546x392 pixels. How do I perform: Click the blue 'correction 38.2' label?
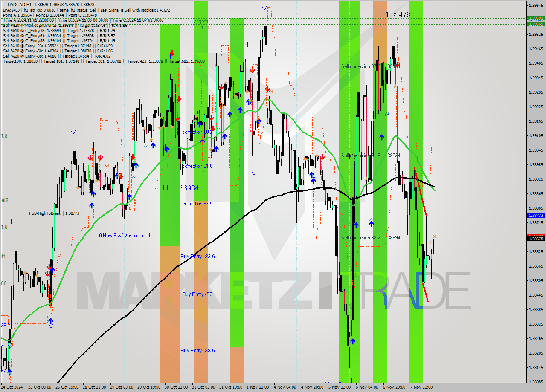197,132
